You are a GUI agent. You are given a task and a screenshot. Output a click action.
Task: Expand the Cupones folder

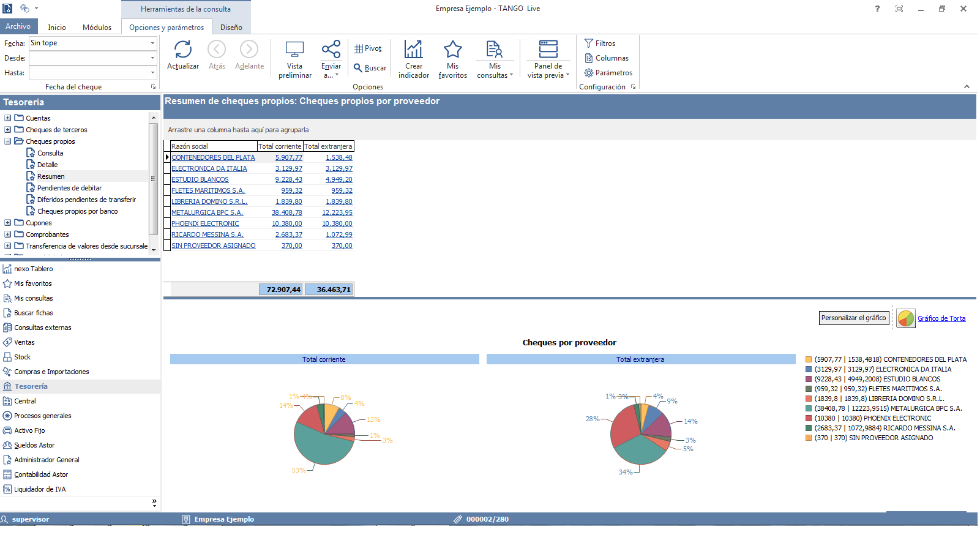(7, 223)
